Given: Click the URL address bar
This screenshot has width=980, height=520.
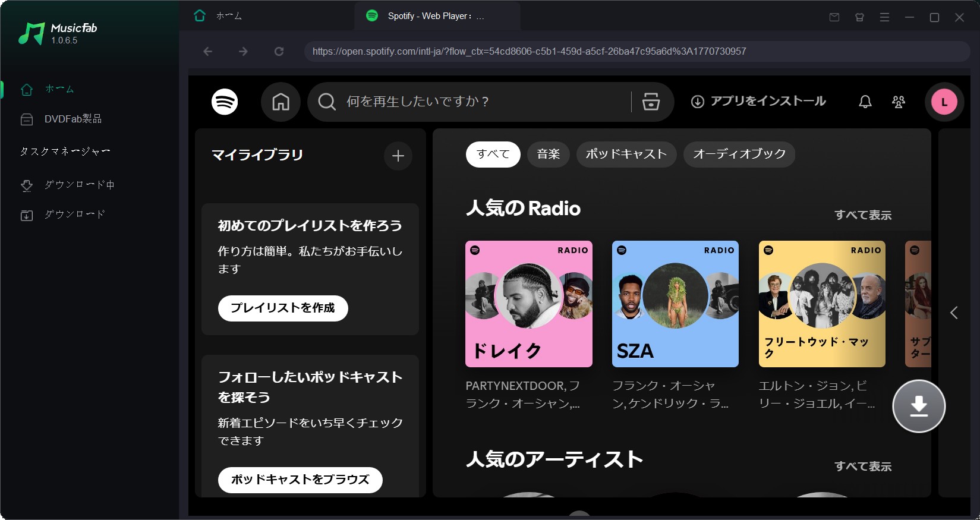Looking at the screenshot, I should click(x=637, y=51).
